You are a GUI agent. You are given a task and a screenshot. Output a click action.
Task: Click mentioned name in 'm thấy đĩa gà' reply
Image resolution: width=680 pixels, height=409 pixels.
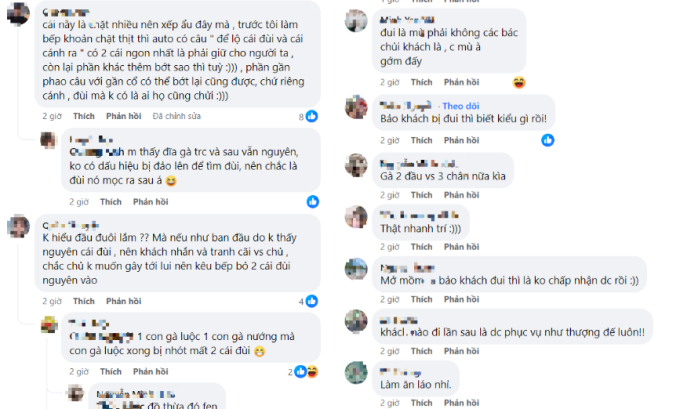coord(97,152)
